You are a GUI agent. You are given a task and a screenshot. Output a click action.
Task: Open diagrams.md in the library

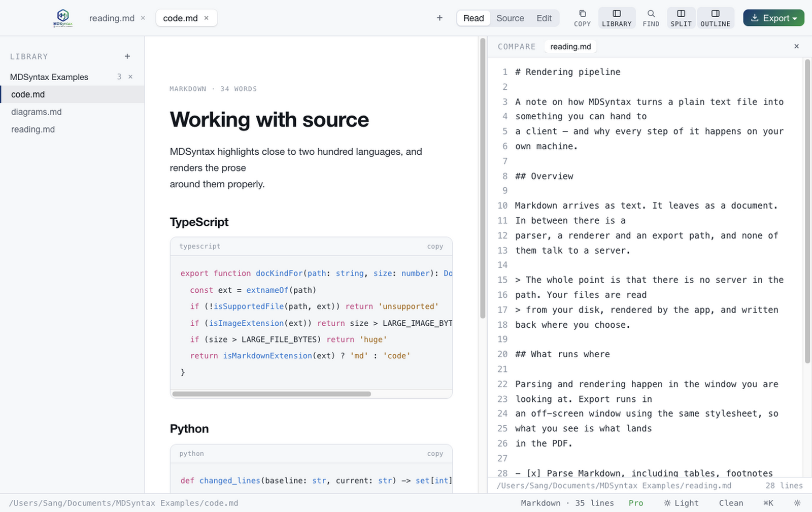click(72, 112)
